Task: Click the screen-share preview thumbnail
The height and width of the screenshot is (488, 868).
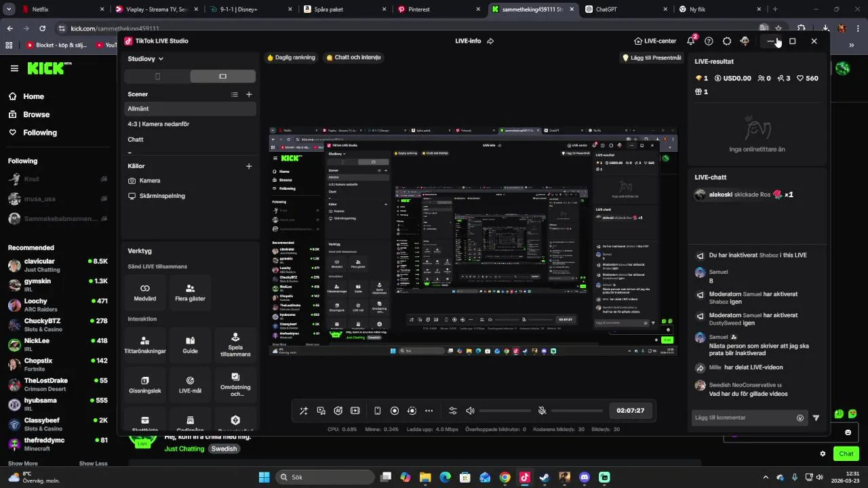Action: coord(473,240)
